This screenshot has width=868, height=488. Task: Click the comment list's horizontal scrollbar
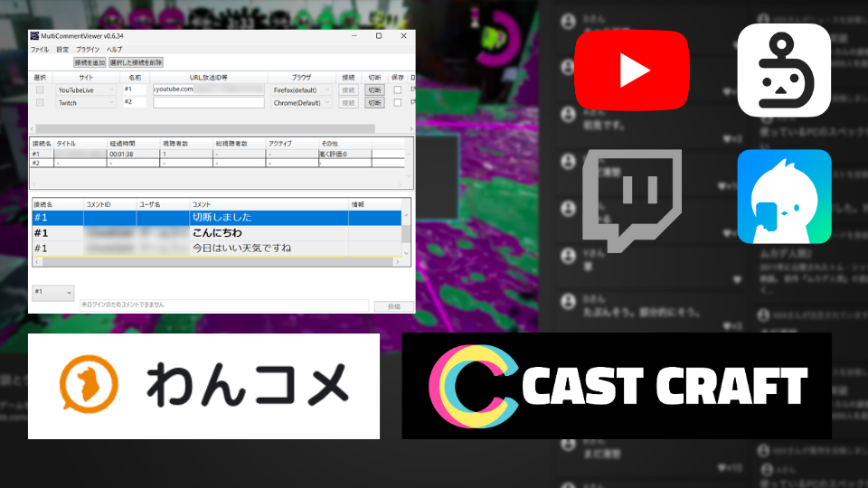tap(219, 262)
